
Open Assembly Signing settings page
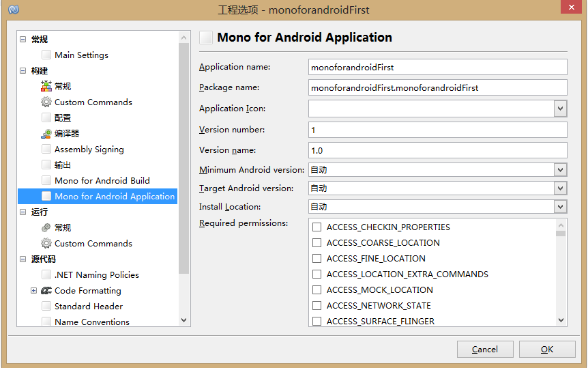89,150
